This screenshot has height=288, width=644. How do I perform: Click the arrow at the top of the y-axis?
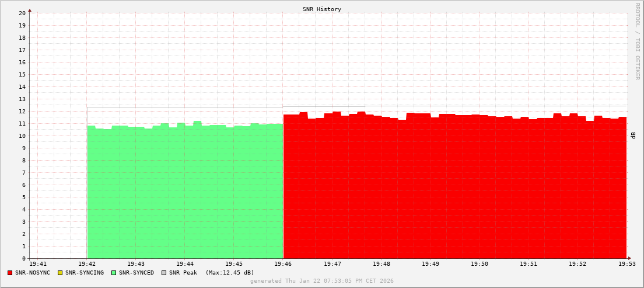click(x=30, y=10)
